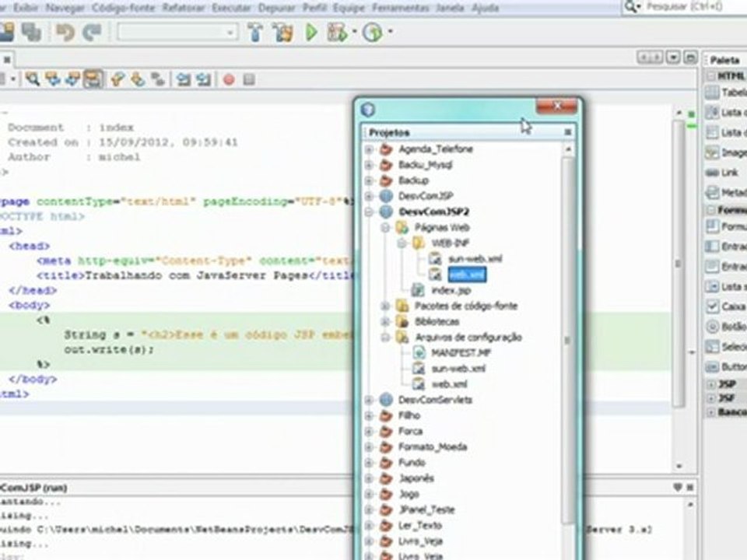
Task: Select MANIFEST.MF in configuration files
Action: [461, 353]
